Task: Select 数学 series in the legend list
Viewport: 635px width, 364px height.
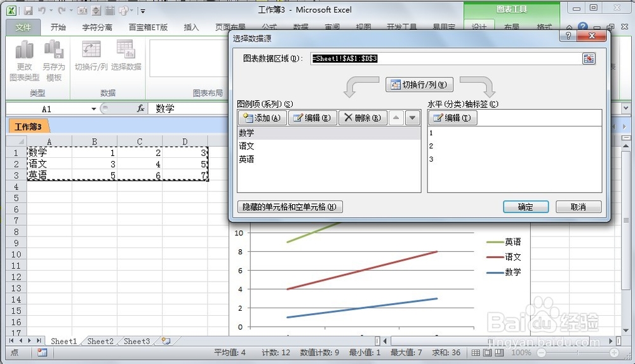Action: [329, 133]
